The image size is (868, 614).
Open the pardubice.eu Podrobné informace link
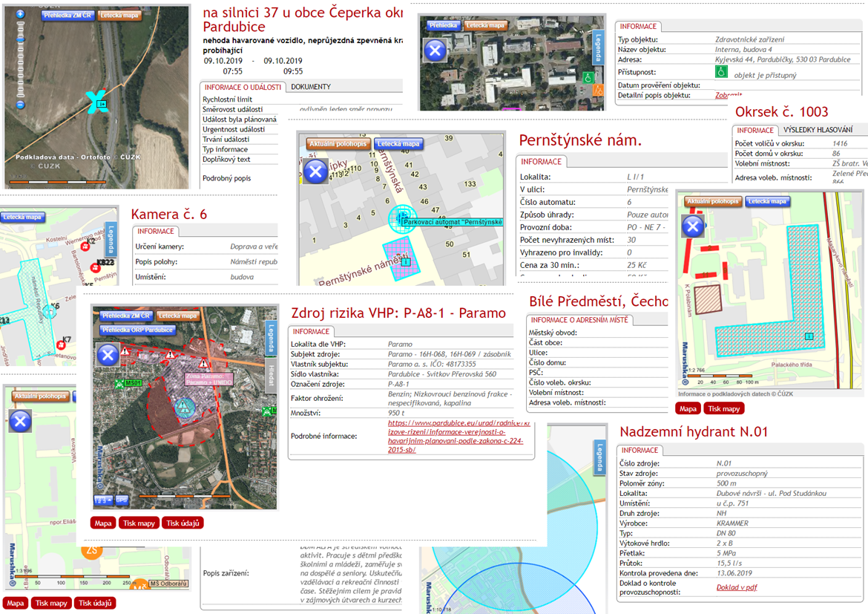pyautogui.click(x=459, y=436)
